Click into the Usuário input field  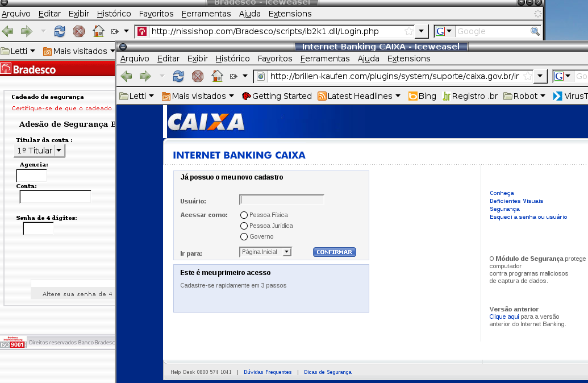tap(282, 199)
